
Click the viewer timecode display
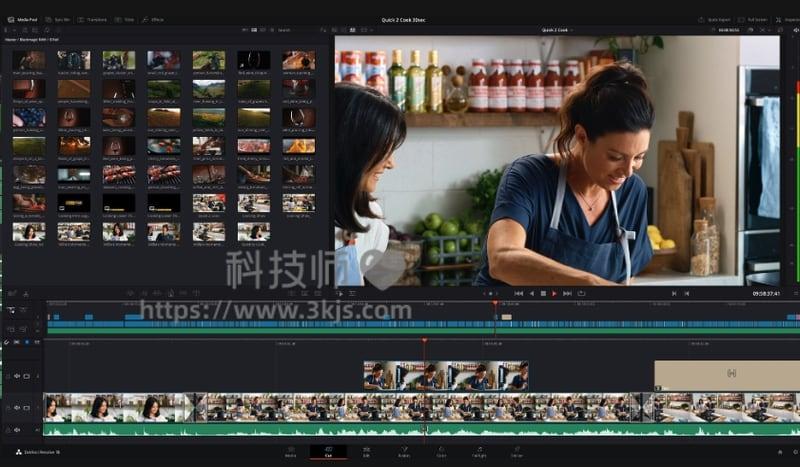click(x=766, y=293)
